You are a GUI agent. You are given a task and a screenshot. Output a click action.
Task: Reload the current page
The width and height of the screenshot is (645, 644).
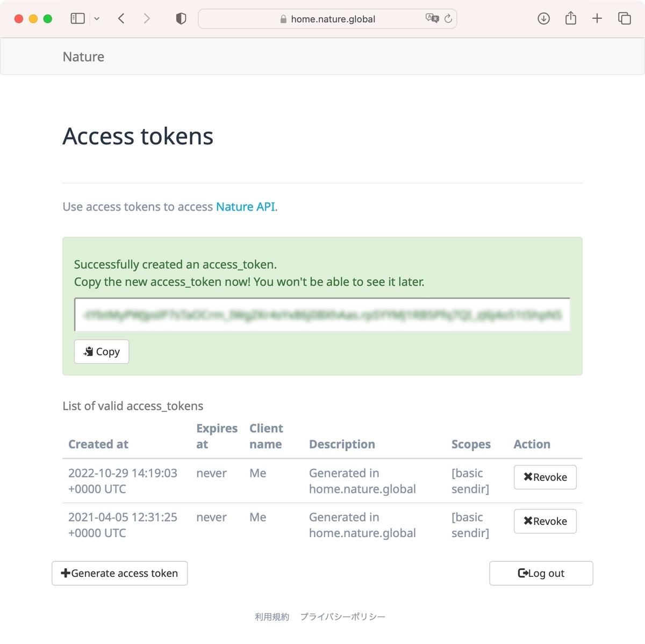448,19
